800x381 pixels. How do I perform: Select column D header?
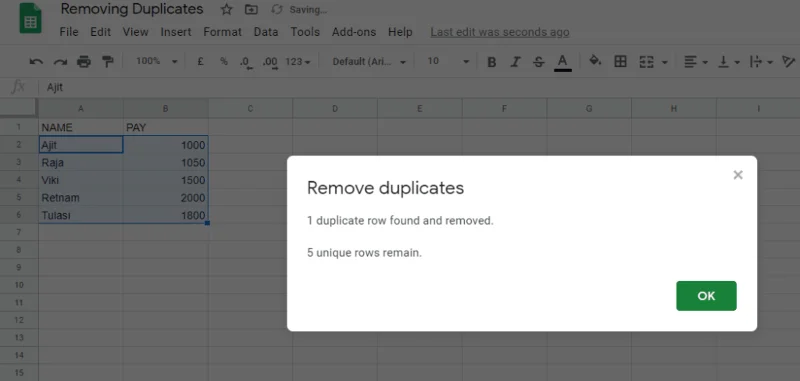coord(335,109)
